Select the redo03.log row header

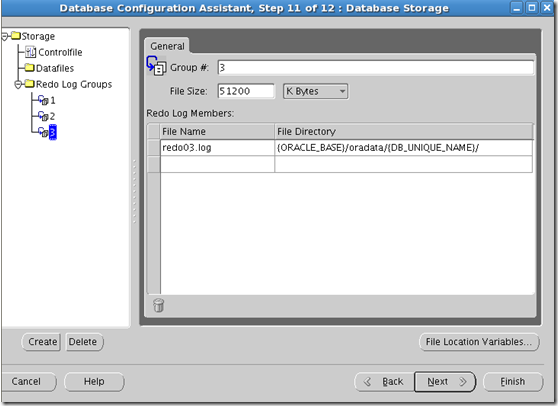[x=154, y=148]
